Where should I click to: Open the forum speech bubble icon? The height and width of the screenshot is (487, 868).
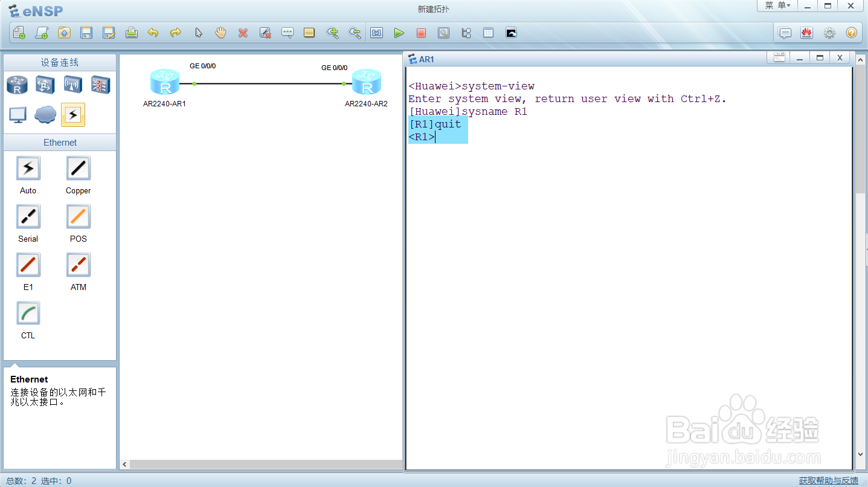785,33
